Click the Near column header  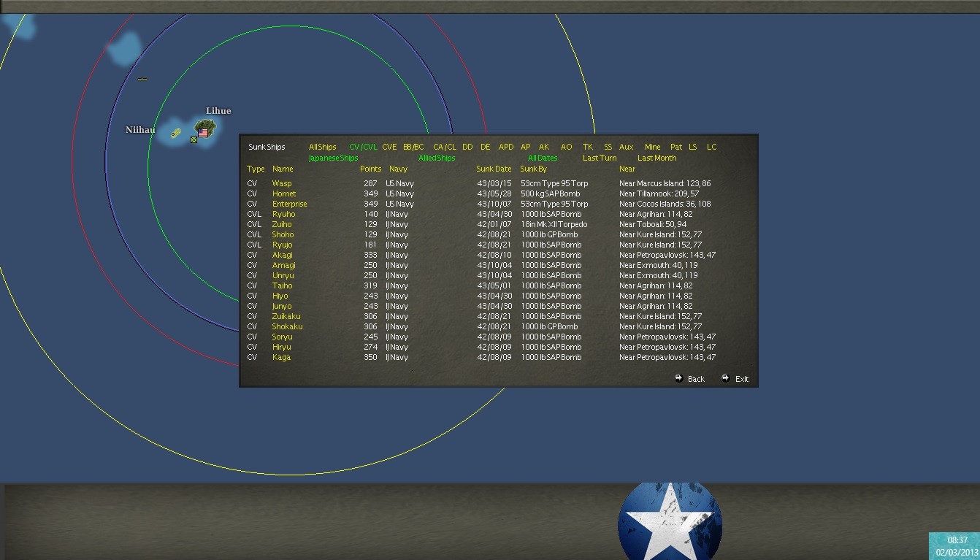pyautogui.click(x=627, y=169)
